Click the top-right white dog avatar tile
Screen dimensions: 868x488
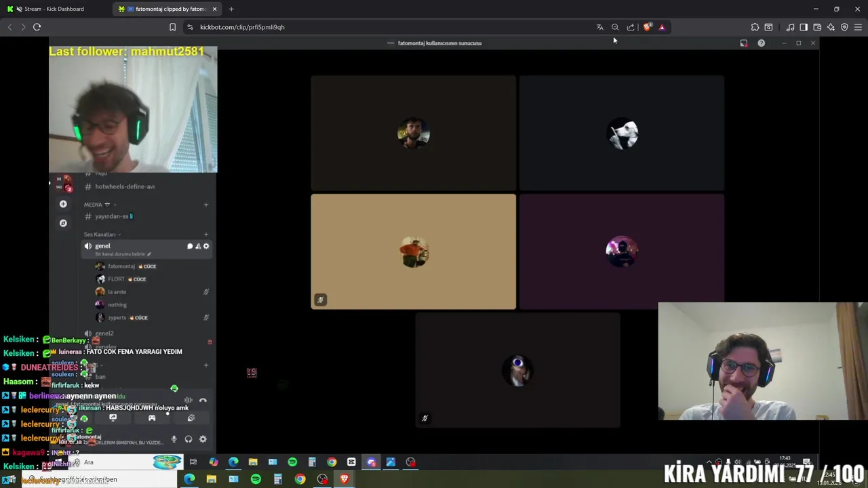tap(622, 133)
